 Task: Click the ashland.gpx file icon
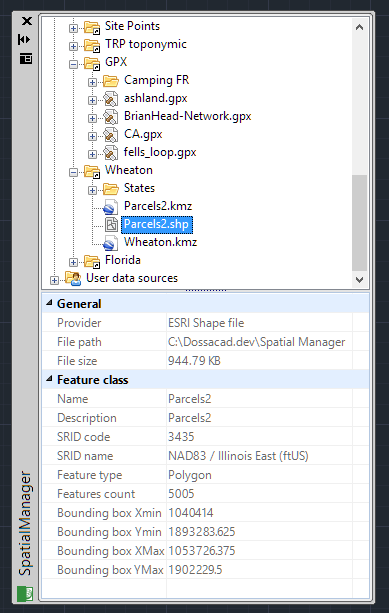coord(111,99)
